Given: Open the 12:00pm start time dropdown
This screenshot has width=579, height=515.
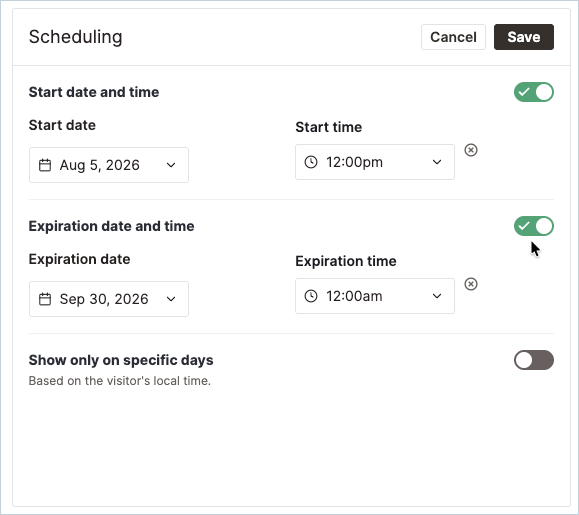Looking at the screenshot, I should pyautogui.click(x=375, y=162).
